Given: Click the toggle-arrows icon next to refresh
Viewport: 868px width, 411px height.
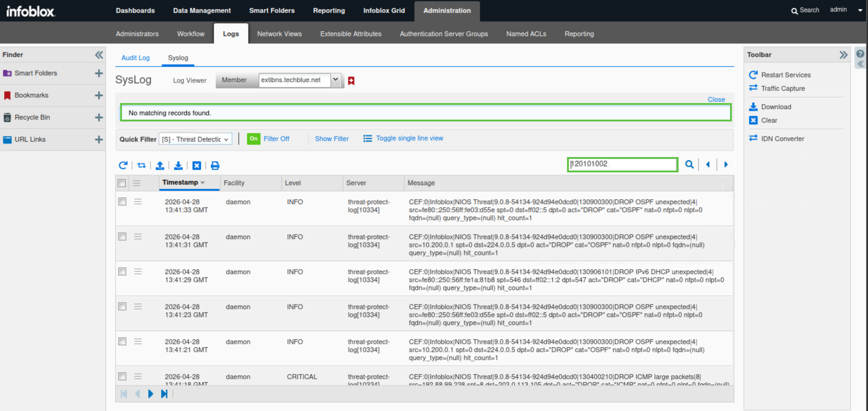Looking at the screenshot, I should coord(142,165).
